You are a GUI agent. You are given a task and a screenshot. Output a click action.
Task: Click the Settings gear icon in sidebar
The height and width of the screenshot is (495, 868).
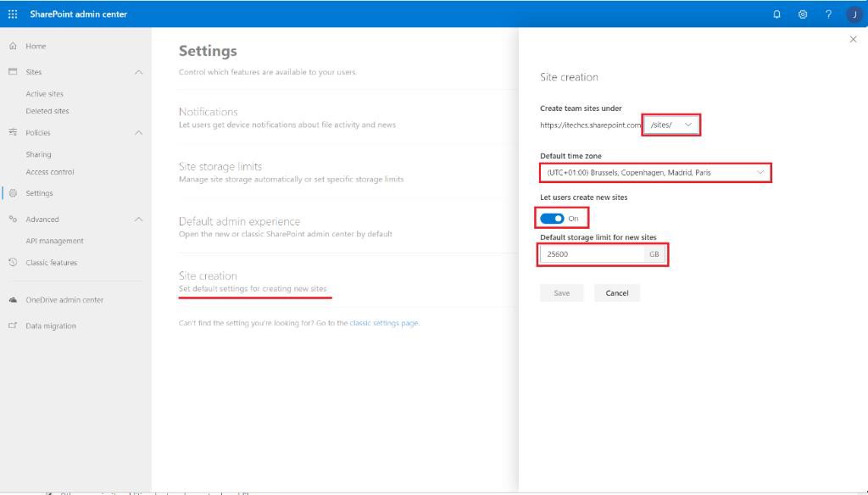click(x=13, y=193)
